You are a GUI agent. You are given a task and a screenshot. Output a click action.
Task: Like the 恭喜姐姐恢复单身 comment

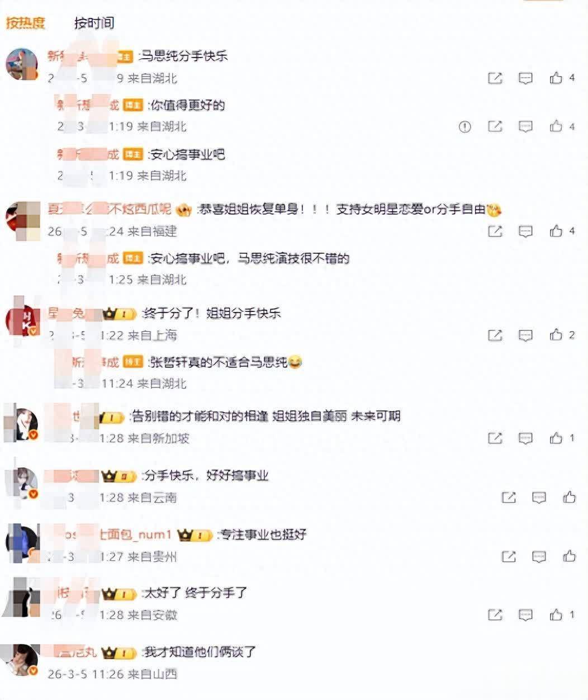(556, 230)
